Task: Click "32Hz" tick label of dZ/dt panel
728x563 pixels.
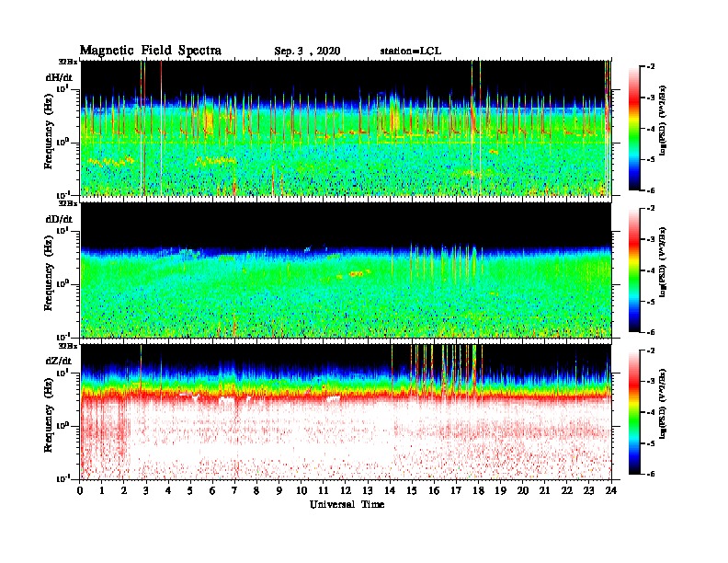Action: [x=68, y=346]
